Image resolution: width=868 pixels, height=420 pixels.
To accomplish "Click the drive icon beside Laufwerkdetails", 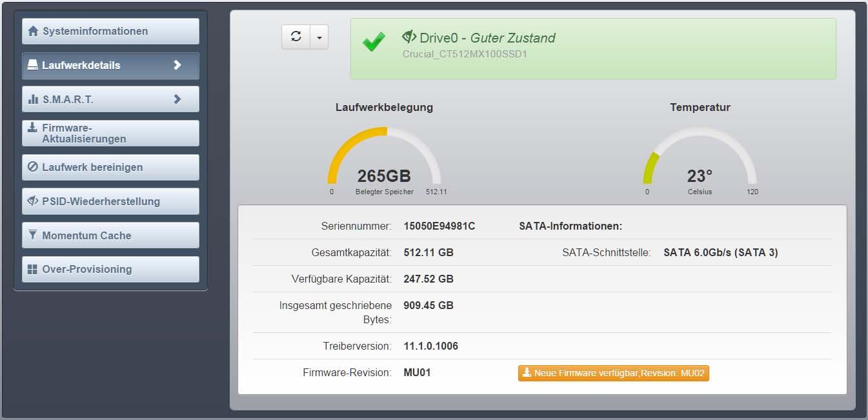I will coord(33,65).
